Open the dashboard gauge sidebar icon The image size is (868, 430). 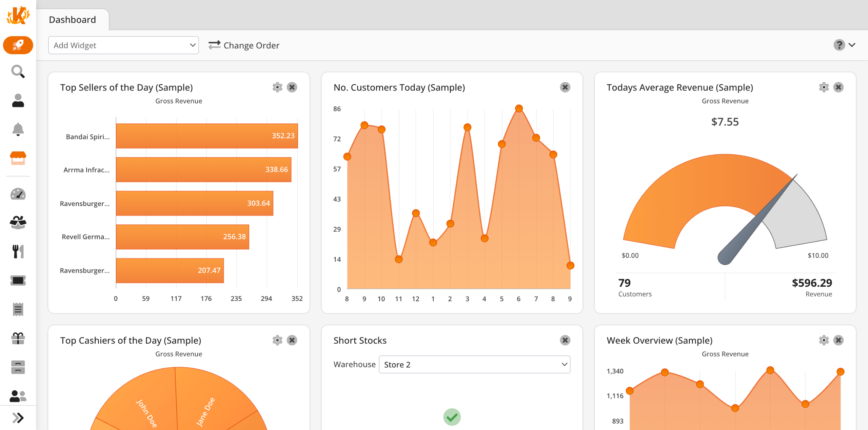click(18, 194)
